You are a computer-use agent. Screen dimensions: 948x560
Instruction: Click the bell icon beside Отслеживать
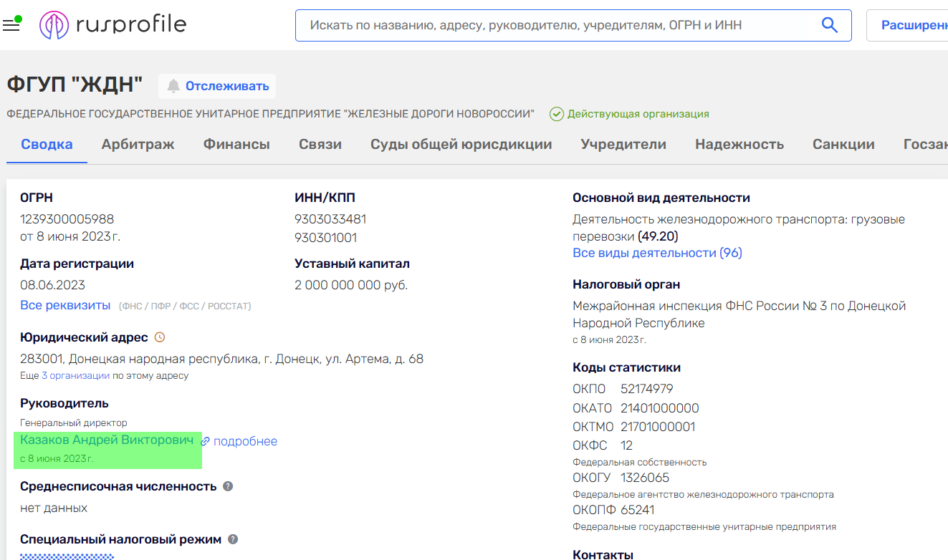click(173, 87)
